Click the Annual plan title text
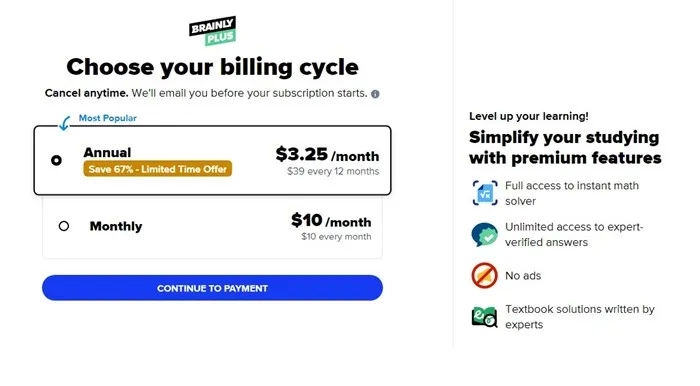The image size is (700, 386). [x=107, y=152]
